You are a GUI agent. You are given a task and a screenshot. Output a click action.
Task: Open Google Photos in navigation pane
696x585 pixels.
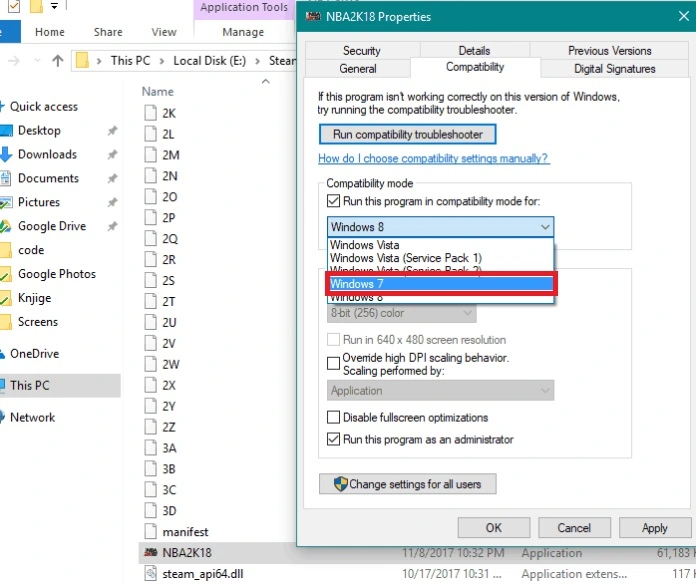[x=57, y=274]
